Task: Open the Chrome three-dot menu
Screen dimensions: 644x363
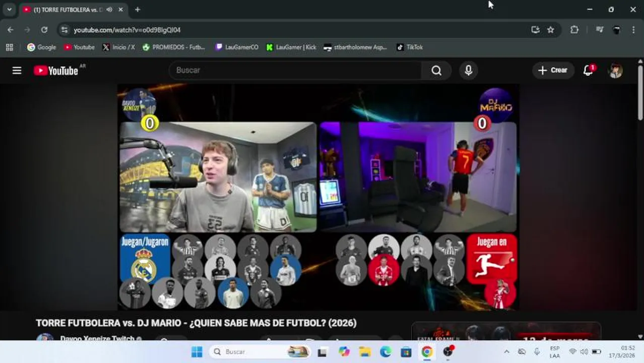Action: 633,30
